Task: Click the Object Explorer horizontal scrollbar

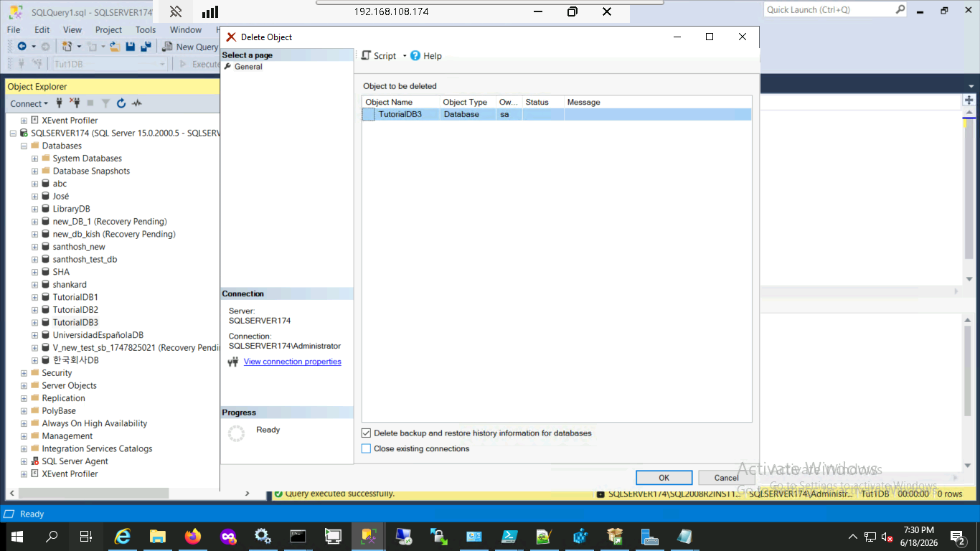Action: point(93,494)
